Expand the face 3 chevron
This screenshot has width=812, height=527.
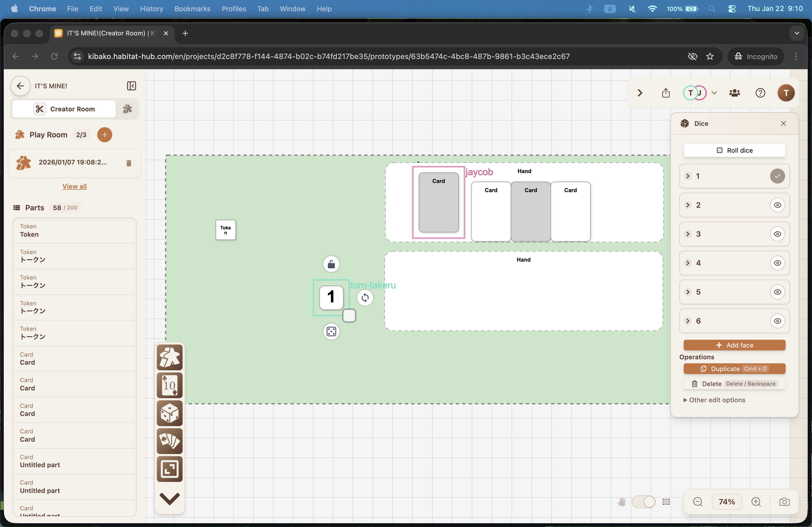[x=688, y=234]
